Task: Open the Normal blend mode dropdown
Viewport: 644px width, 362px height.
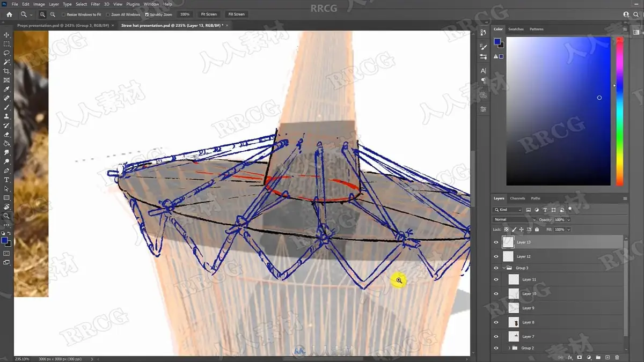Action: (x=515, y=219)
